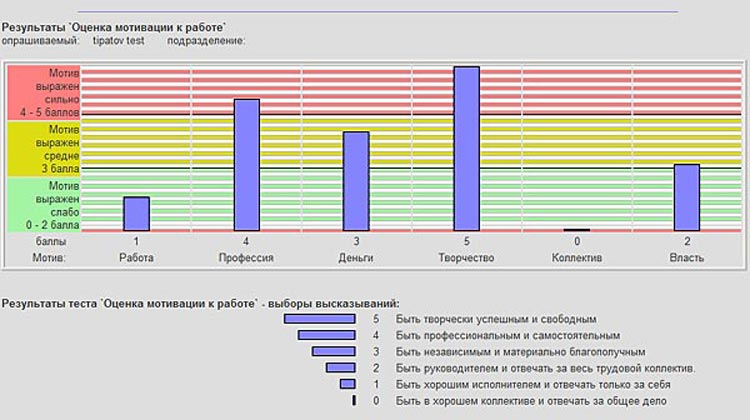
Task: Click the 'подразделение:' label
Action: pyautogui.click(x=206, y=41)
